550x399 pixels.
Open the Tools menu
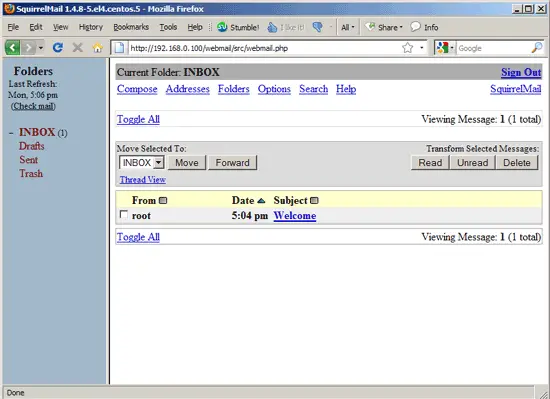168,27
